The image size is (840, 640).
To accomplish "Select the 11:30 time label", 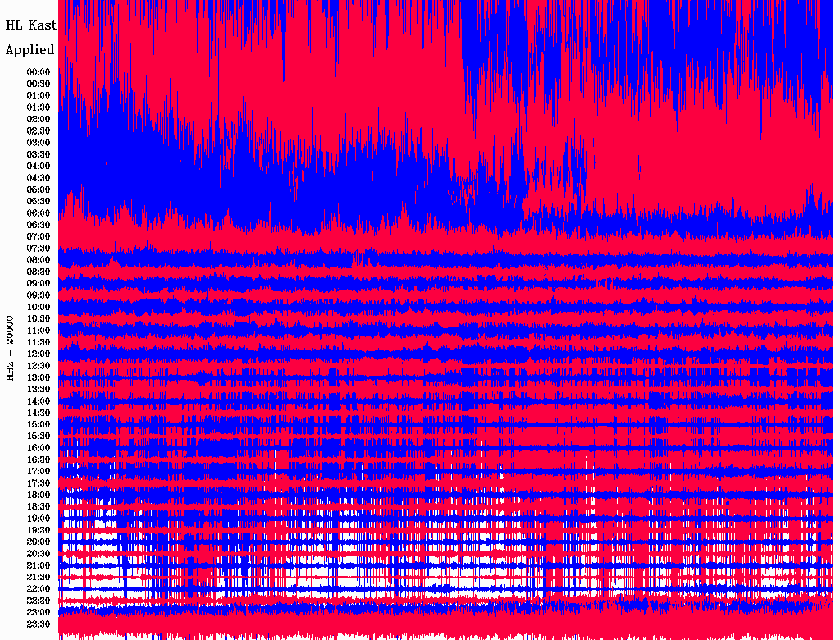I will 39,342.
